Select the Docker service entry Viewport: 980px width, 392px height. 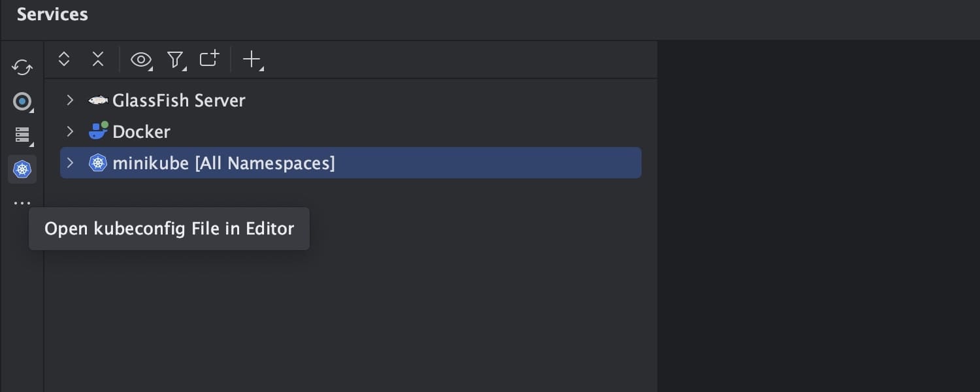pos(141,131)
